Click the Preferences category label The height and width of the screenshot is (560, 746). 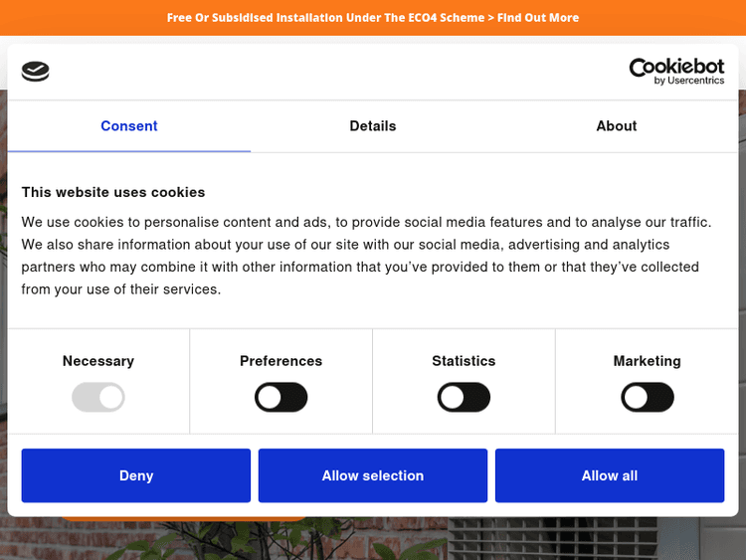tap(281, 361)
